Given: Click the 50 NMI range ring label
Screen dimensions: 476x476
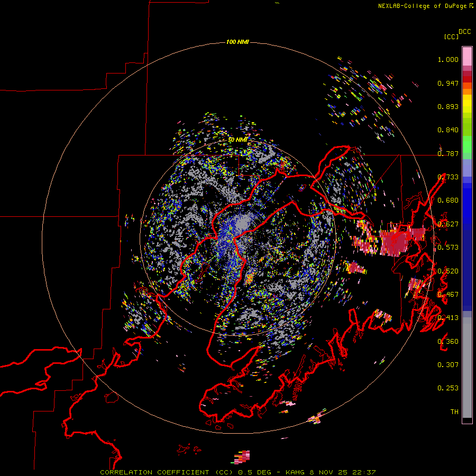Looking at the screenshot, I should point(238,140).
